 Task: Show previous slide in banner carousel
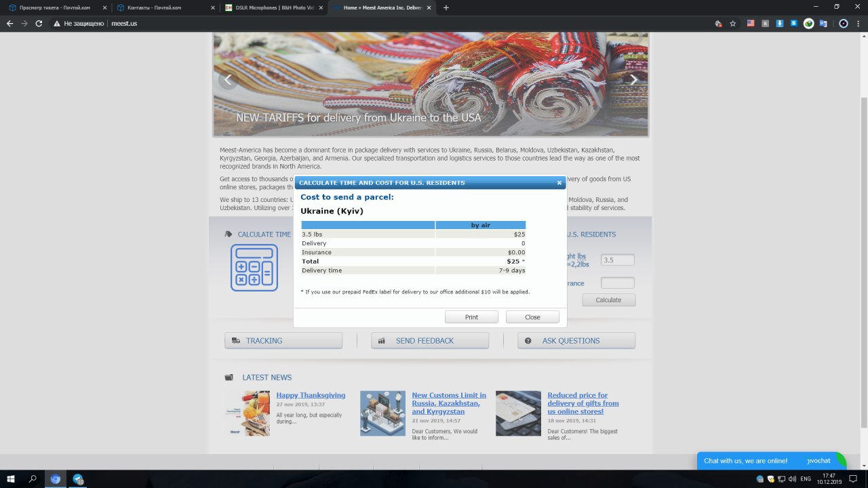click(x=228, y=79)
